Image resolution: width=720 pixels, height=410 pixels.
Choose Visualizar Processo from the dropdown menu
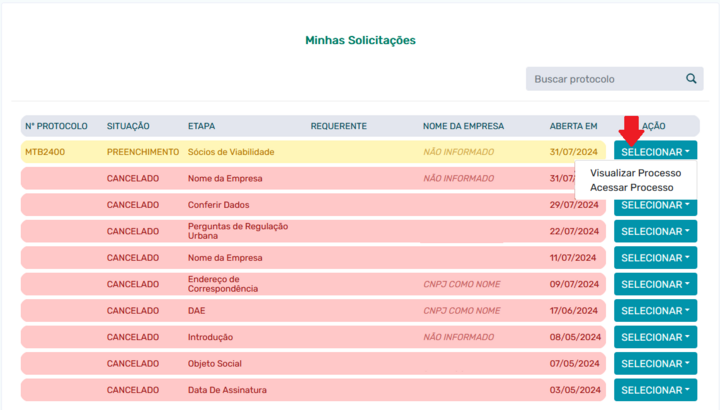click(636, 173)
